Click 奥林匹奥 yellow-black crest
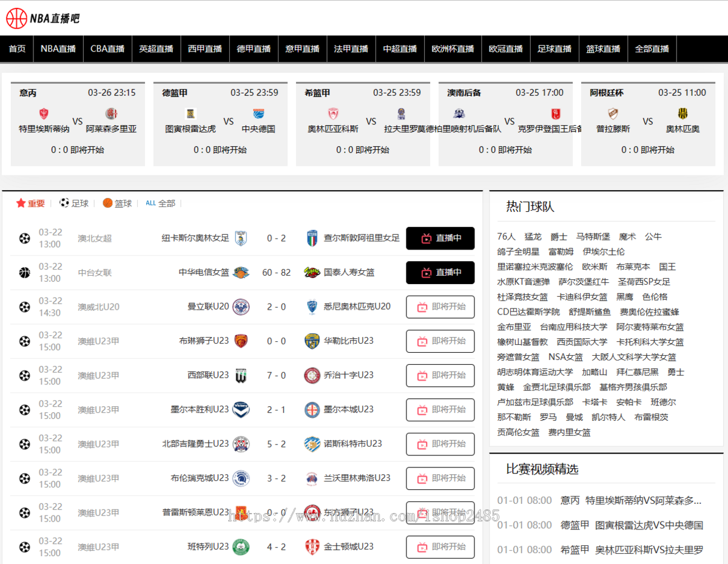The image size is (728, 564). pos(682,114)
